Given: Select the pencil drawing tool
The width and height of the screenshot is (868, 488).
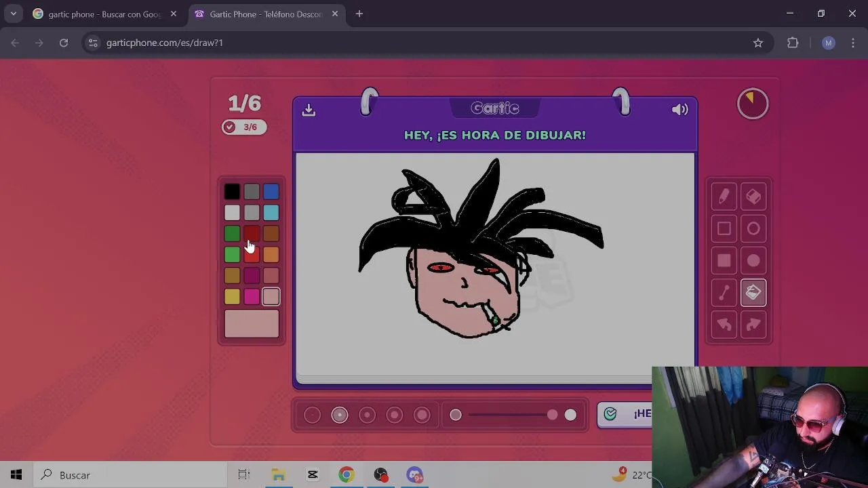Looking at the screenshot, I should tap(724, 197).
